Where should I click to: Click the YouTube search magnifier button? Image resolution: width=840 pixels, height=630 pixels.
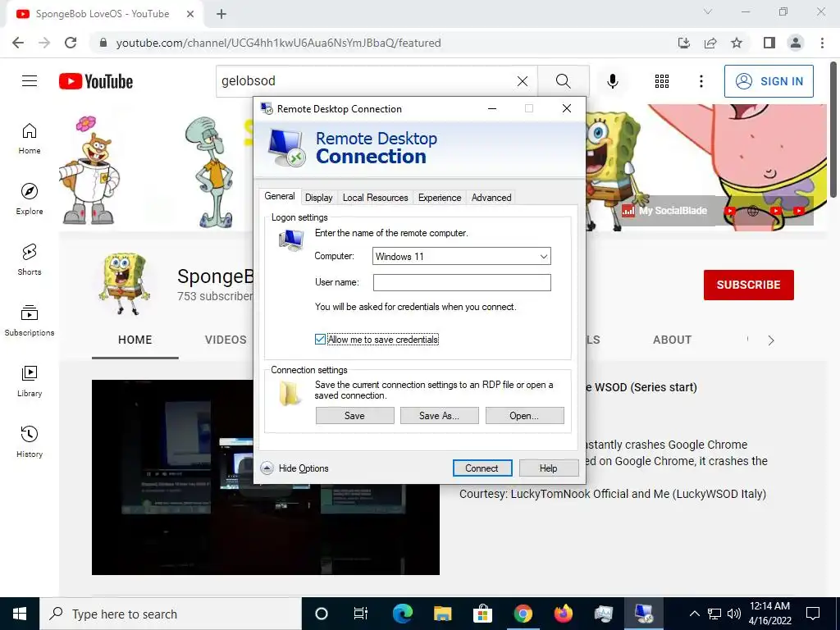pyautogui.click(x=563, y=81)
